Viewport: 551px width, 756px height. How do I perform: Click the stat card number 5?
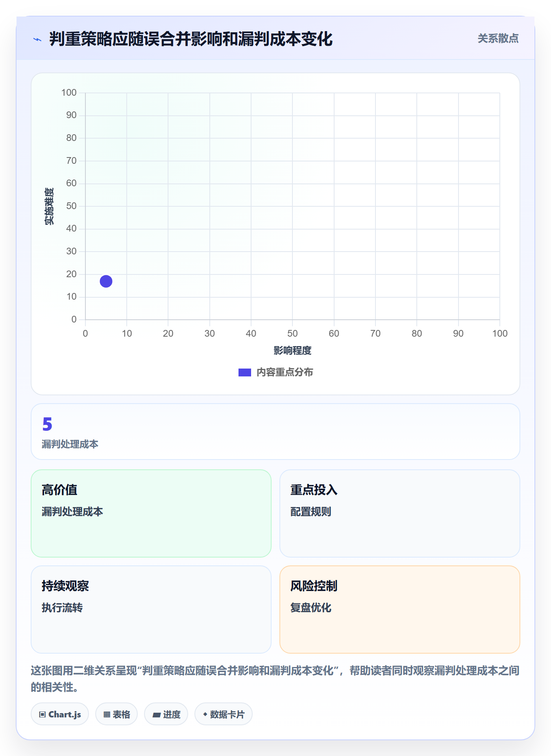coord(47,424)
